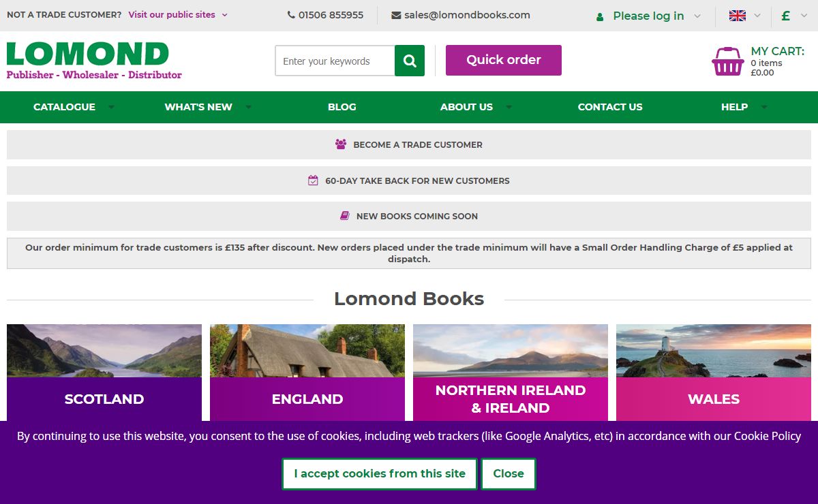Screen dimensions: 818x504
Task: Open the language selector arrow beside the flag
Action: click(x=757, y=16)
